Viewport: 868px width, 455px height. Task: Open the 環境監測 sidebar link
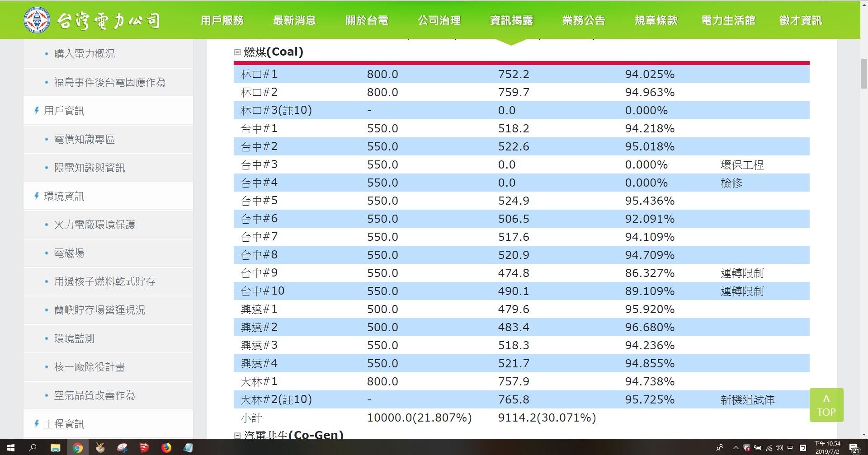[x=74, y=338]
